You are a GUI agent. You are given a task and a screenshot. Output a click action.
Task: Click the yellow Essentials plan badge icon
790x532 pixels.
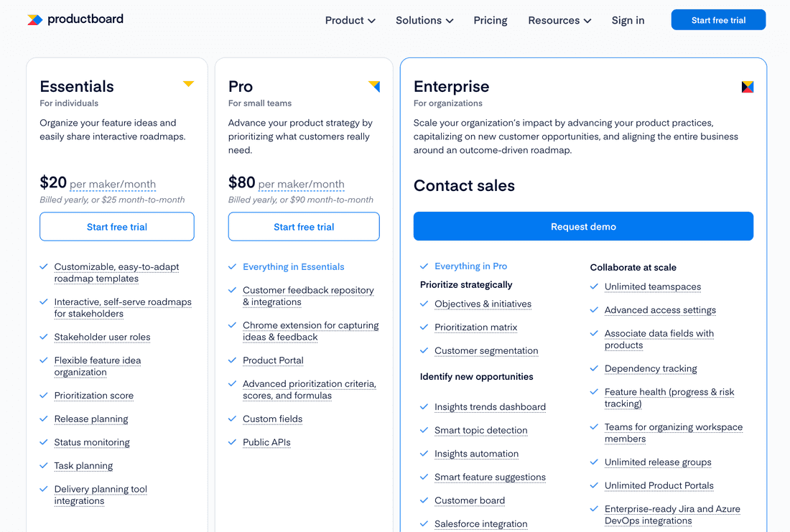(x=188, y=83)
